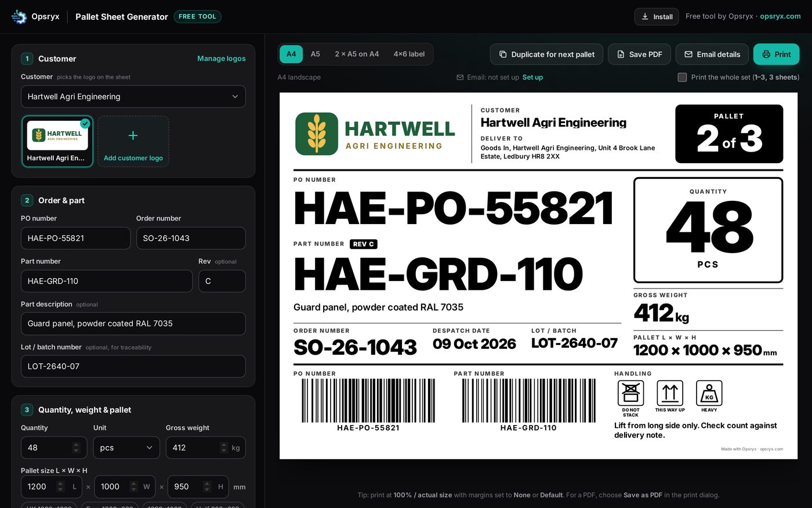Click the Pallet 2 of 3 black box

click(x=729, y=134)
